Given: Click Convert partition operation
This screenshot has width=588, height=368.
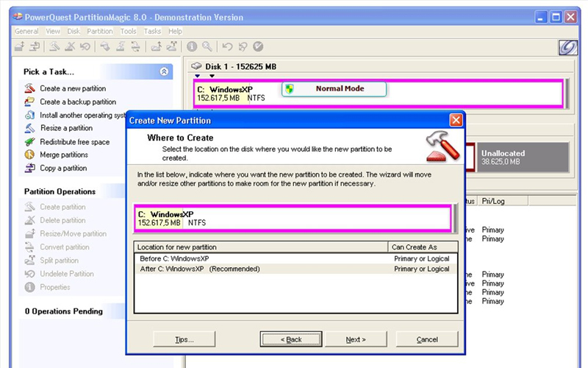Looking at the screenshot, I should point(57,247).
